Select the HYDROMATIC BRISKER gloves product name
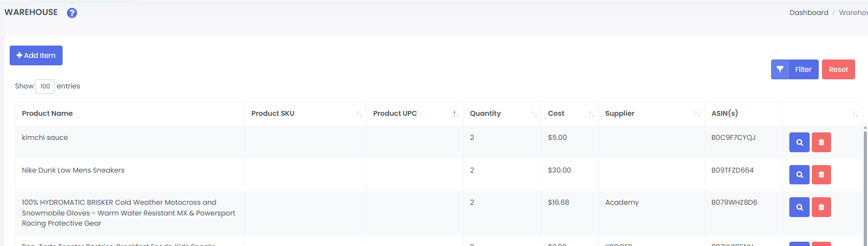This screenshot has height=246, width=868. (128, 213)
